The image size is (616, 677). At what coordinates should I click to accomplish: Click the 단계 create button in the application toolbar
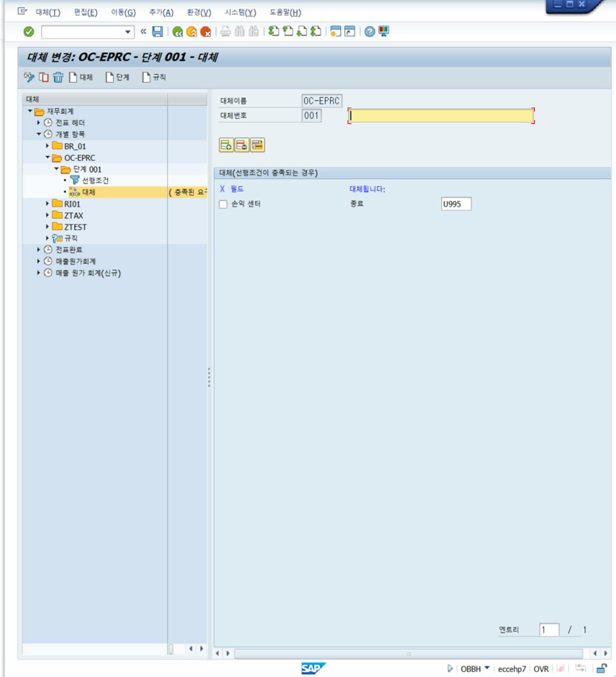[x=117, y=77]
